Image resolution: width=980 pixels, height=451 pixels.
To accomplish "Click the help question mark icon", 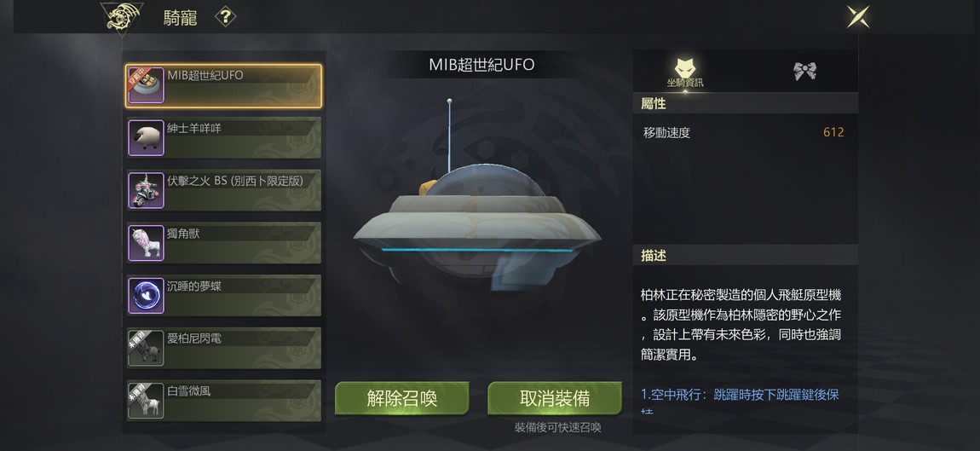I will coord(225,17).
